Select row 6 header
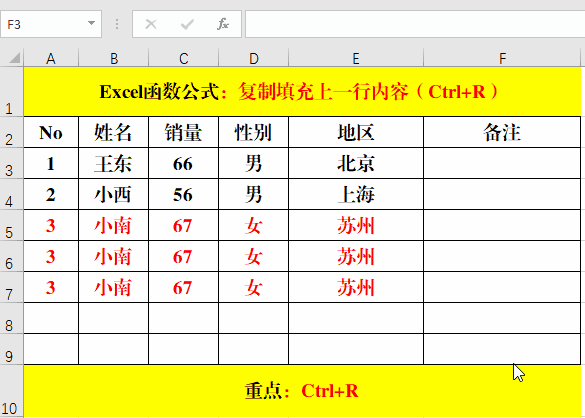This screenshot has height=418, width=585. (x=11, y=256)
